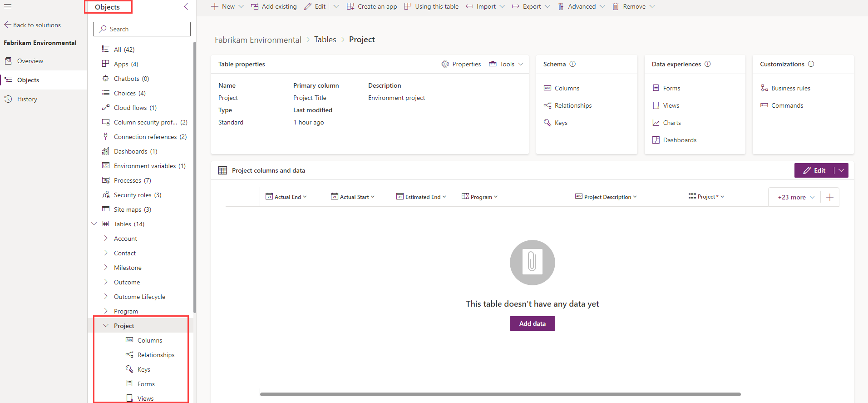Collapse the Project table node
Screen dimensions: 868x403
pyautogui.click(x=106, y=326)
